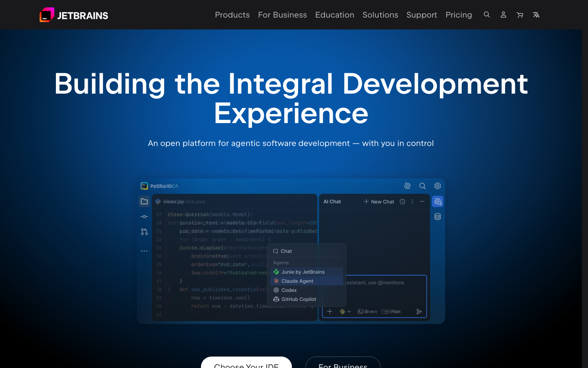This screenshot has width=588, height=368.
Task: Expand the agent selector dropdown in chat input
Action: 345,312
